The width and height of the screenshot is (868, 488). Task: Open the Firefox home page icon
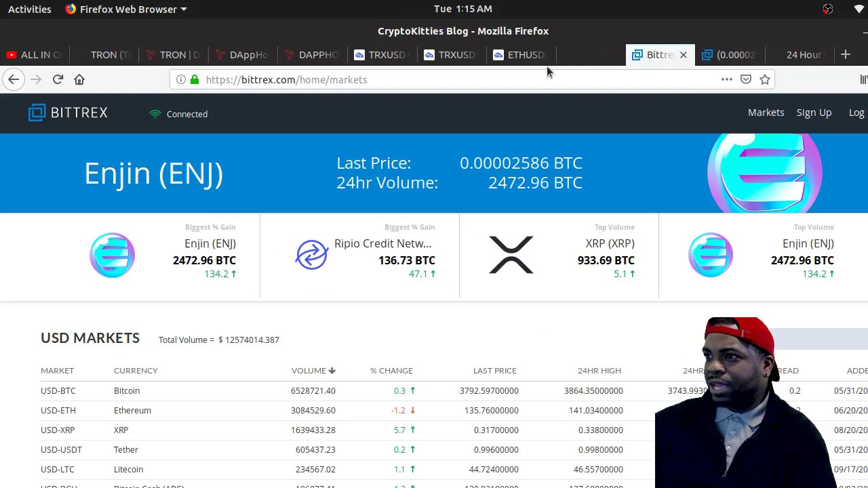tap(79, 80)
